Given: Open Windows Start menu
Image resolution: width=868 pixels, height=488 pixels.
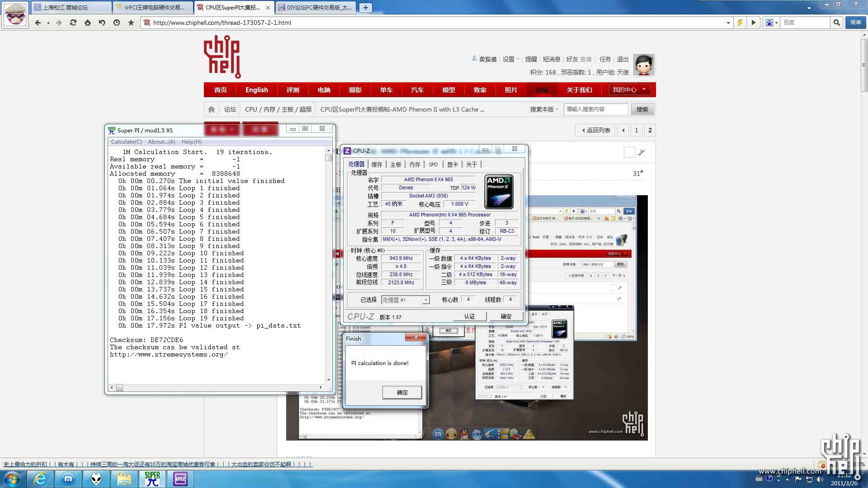Looking at the screenshot, I should [12, 479].
